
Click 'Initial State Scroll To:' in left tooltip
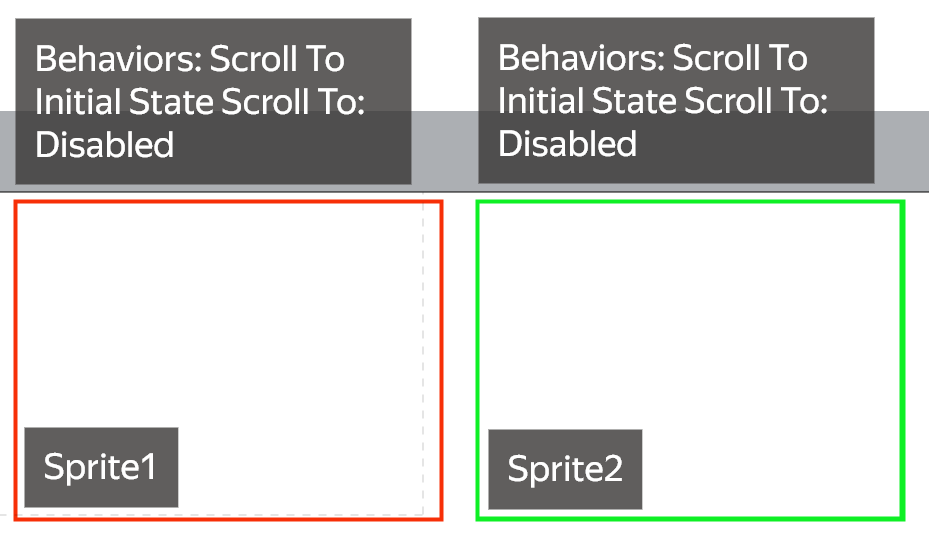click(200, 101)
